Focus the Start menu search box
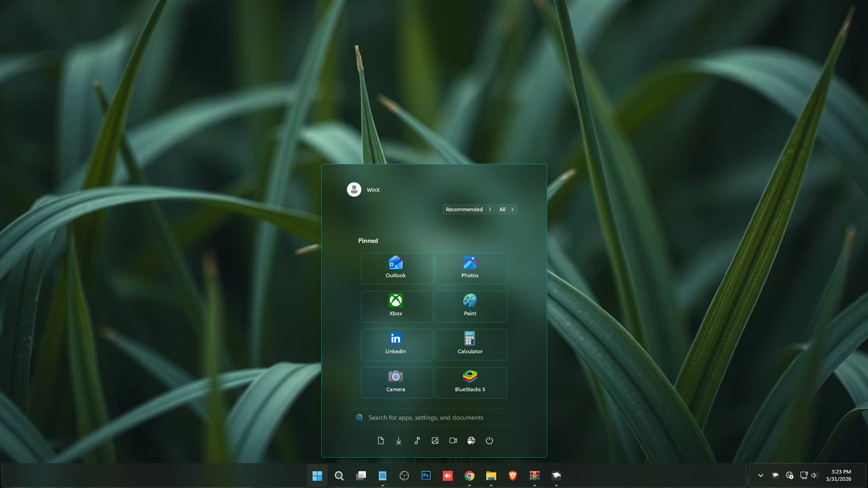 coord(434,417)
